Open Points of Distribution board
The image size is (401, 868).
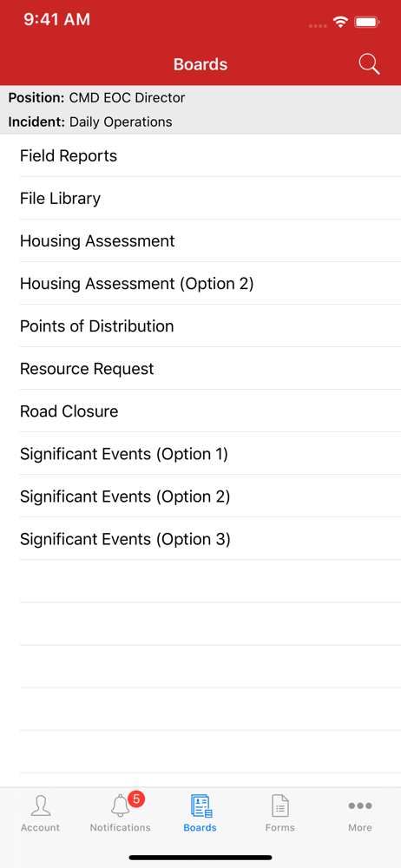[x=200, y=326]
